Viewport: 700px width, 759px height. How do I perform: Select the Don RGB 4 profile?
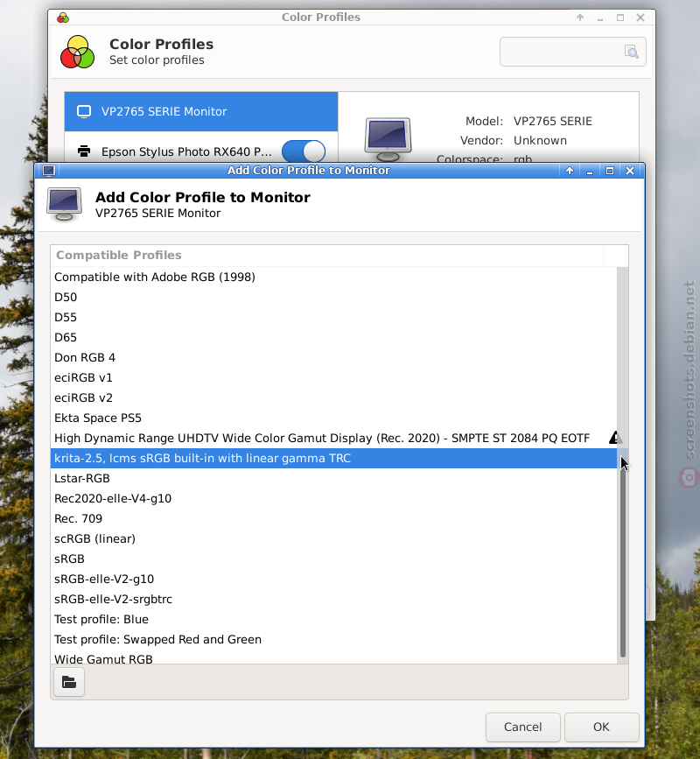point(333,357)
